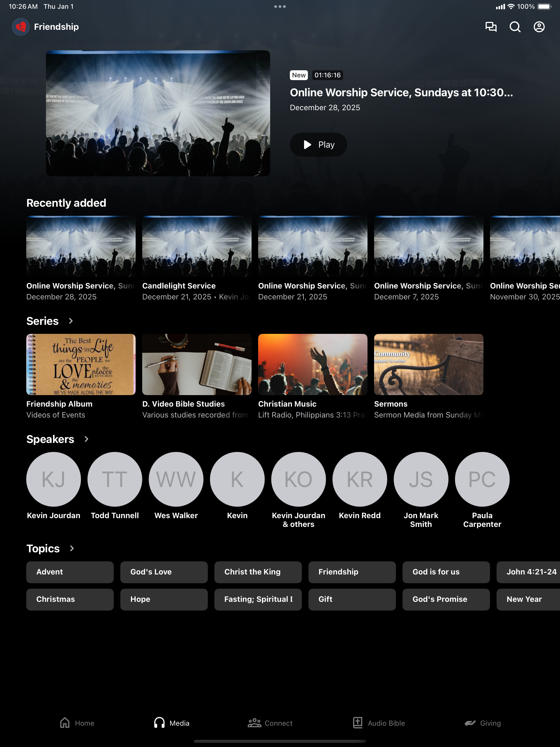Open the Christian Music series

[x=313, y=377]
